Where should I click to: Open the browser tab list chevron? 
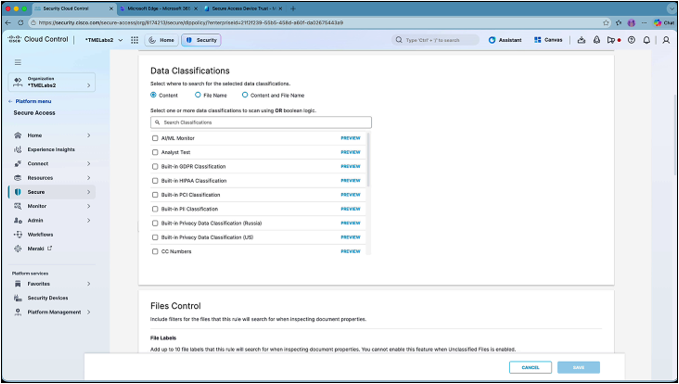(x=671, y=8)
